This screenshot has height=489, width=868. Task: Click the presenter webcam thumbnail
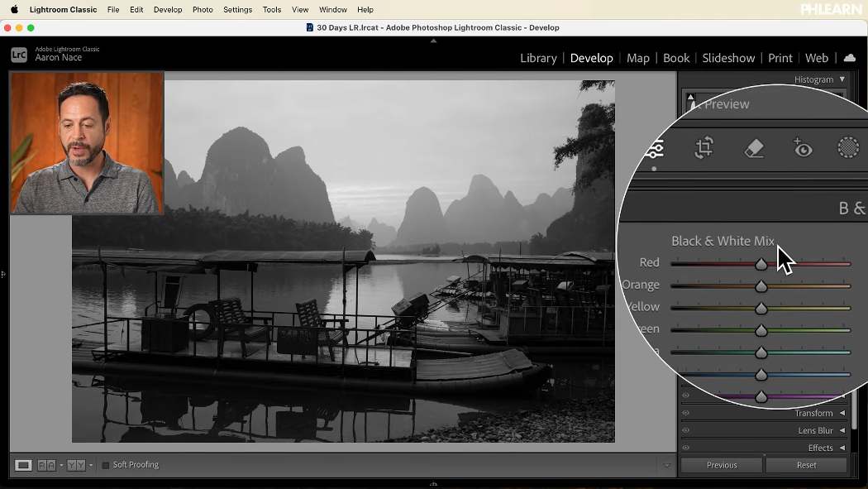(x=87, y=143)
